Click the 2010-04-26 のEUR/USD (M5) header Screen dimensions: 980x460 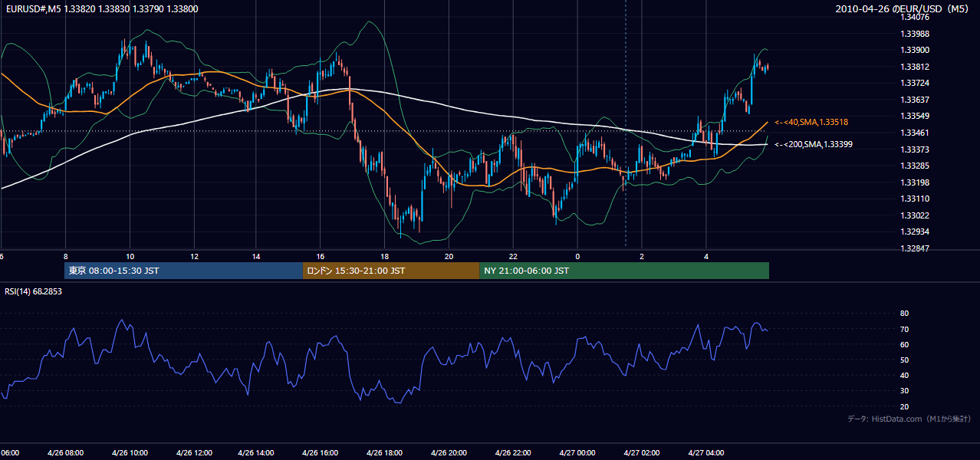[903, 9]
